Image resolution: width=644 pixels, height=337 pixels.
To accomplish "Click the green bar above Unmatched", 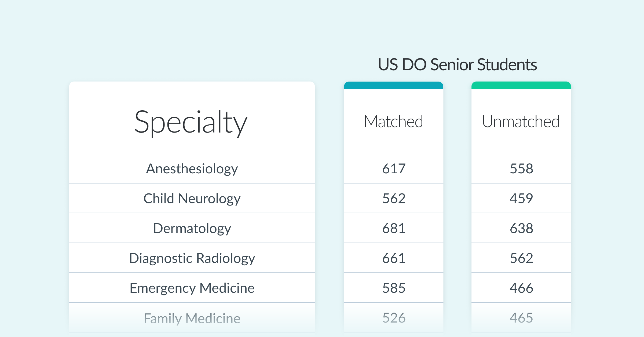I will 521,85.
